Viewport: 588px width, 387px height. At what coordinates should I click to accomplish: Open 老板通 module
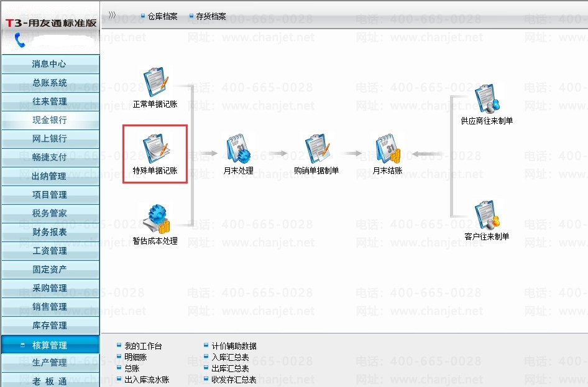pyautogui.click(x=50, y=381)
